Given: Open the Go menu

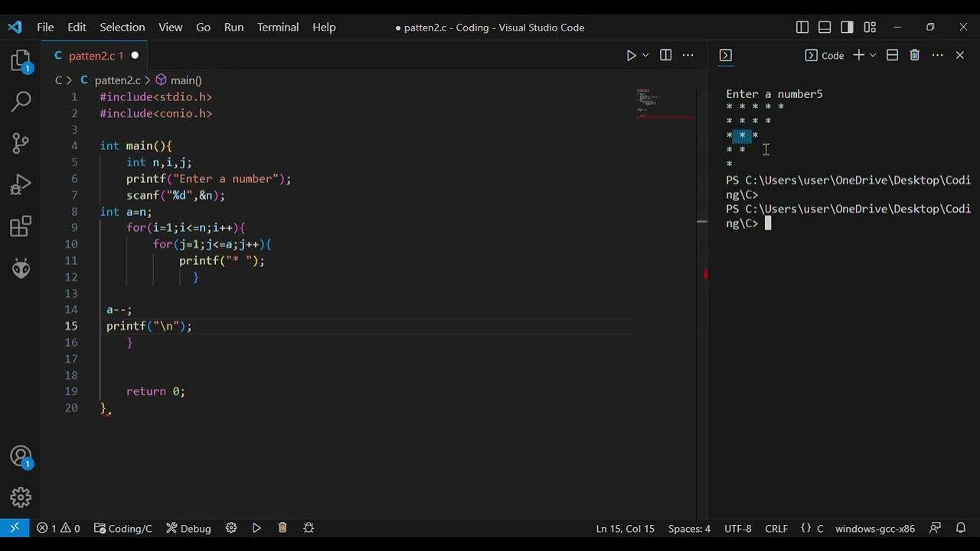Looking at the screenshot, I should pos(203,27).
